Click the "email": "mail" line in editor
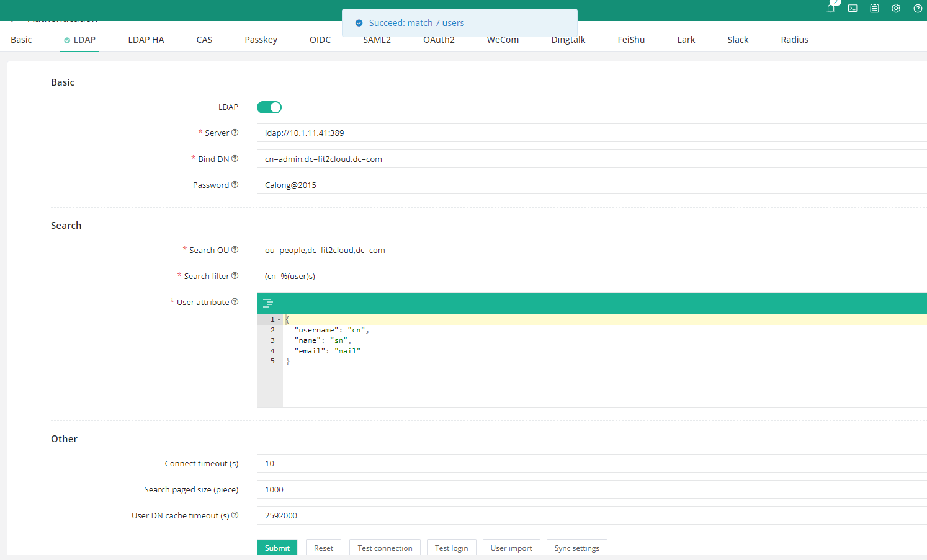Screen dimensions: 927x560 pos(328,351)
